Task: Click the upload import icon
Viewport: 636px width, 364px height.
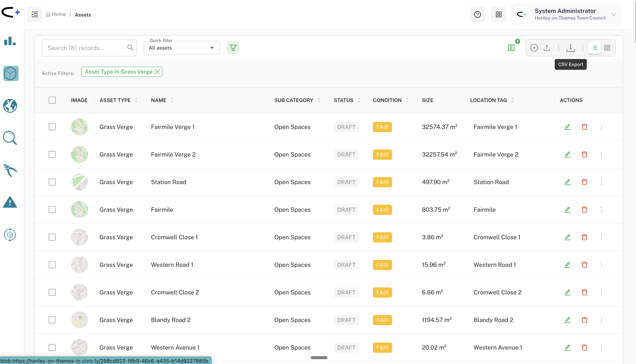Action: (547, 48)
